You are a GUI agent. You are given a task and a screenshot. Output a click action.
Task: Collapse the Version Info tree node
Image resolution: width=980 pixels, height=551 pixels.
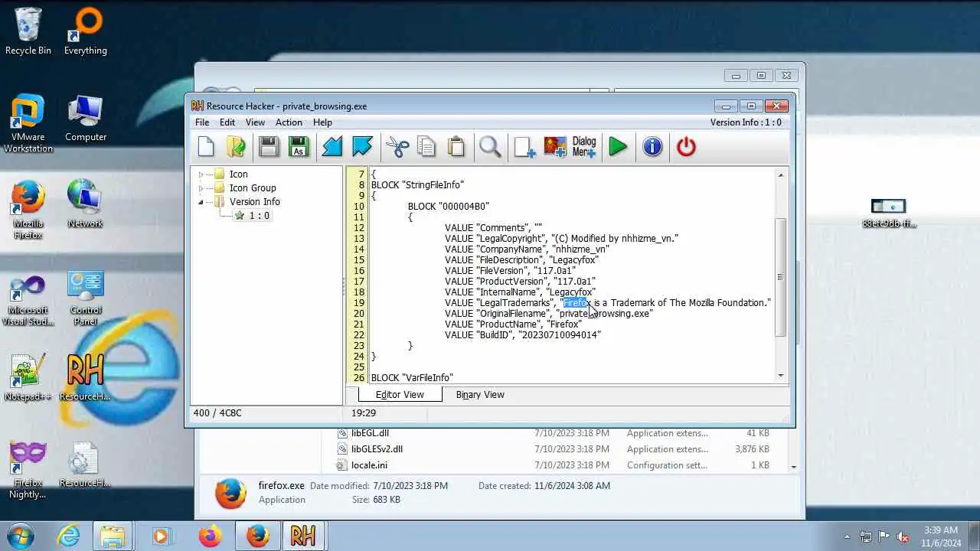pyautogui.click(x=201, y=202)
